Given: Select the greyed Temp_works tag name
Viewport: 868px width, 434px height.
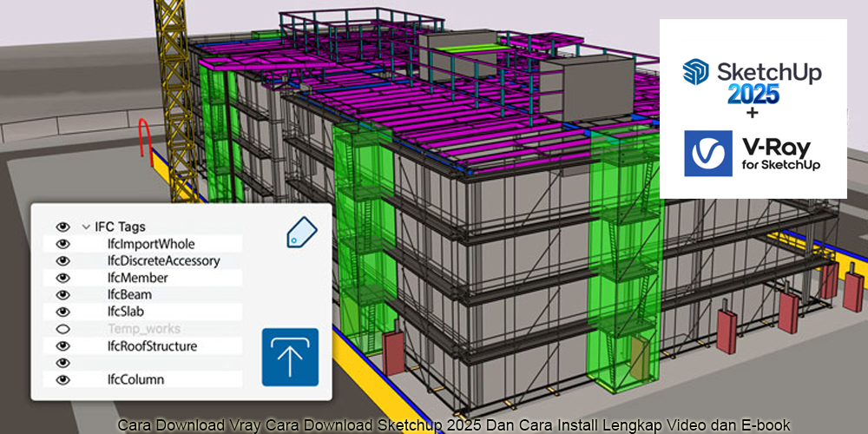Looking at the screenshot, I should point(144,329).
